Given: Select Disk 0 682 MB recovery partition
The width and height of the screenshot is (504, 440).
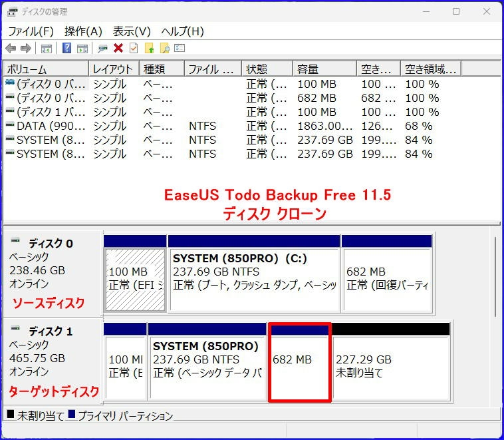Looking at the screenshot, I should [387, 274].
